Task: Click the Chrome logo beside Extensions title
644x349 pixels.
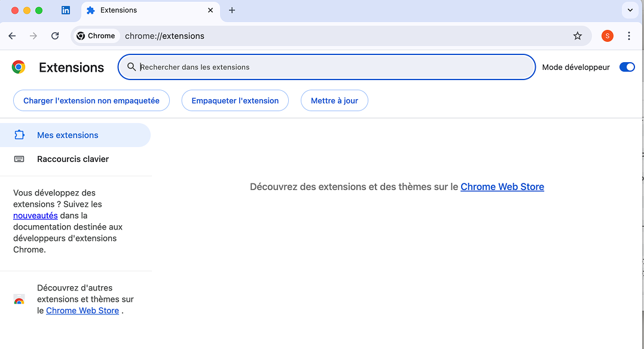Action: point(19,67)
